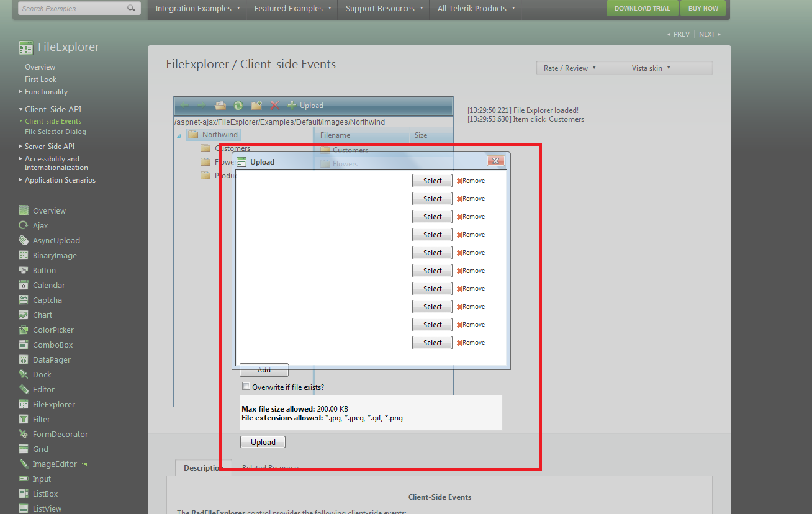Click the ImageEditor sidebar icon

click(24, 464)
